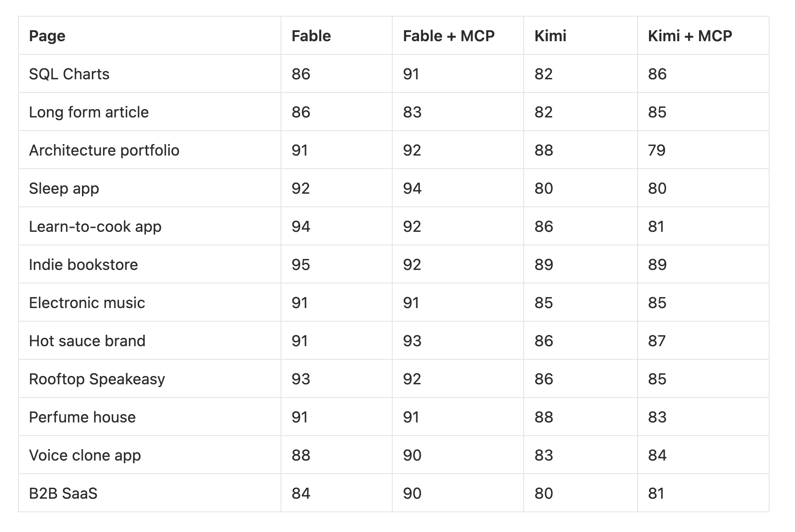Select Architecture portfolio Kimi + MCP score 79

coord(657,150)
